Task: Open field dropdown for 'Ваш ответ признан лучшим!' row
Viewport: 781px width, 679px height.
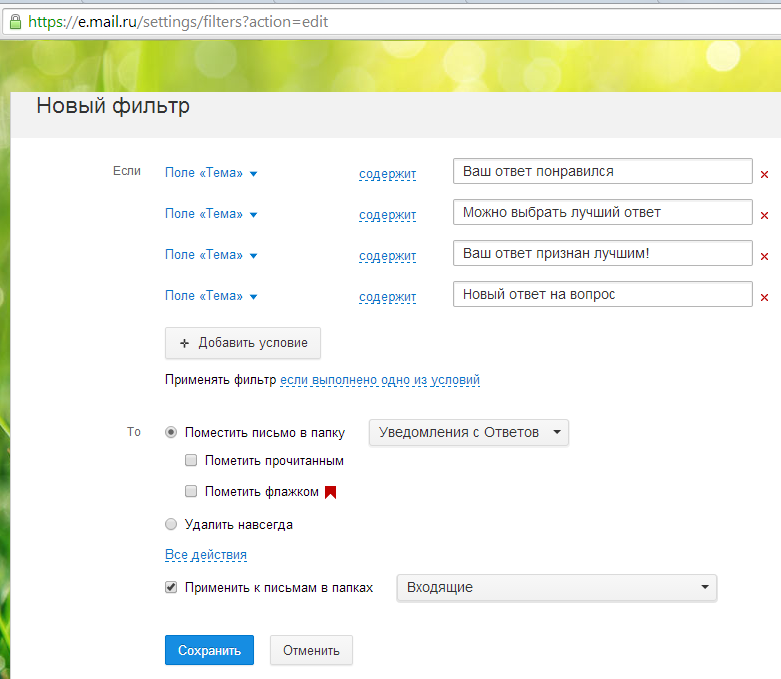Action: (x=211, y=255)
